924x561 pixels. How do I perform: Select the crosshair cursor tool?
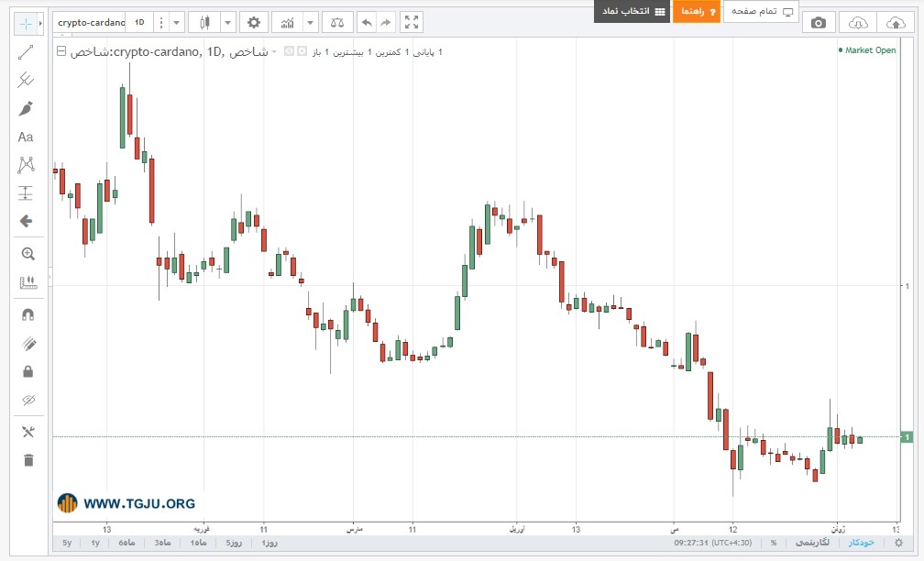click(26, 24)
